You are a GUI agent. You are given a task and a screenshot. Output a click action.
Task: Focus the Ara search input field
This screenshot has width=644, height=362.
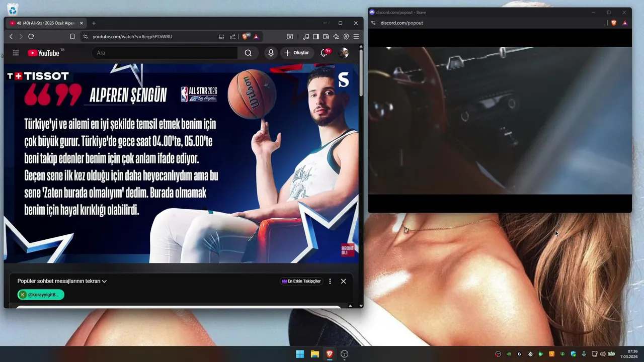coord(165,53)
